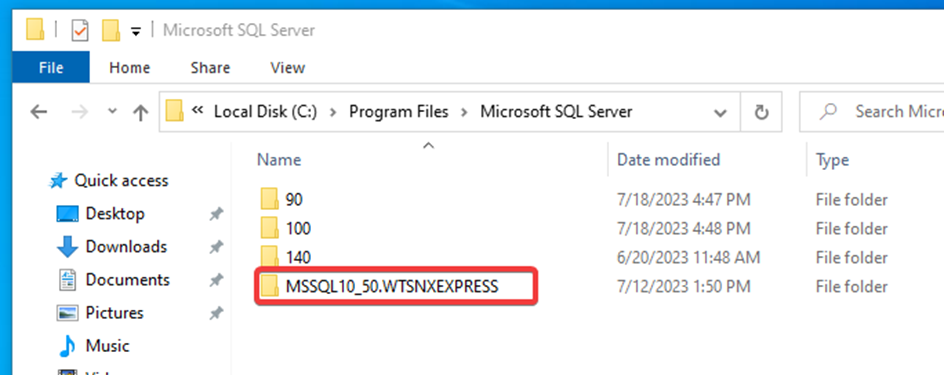944x375 pixels.
Task: Open the Downloads quick access icon
Action: pos(67,247)
